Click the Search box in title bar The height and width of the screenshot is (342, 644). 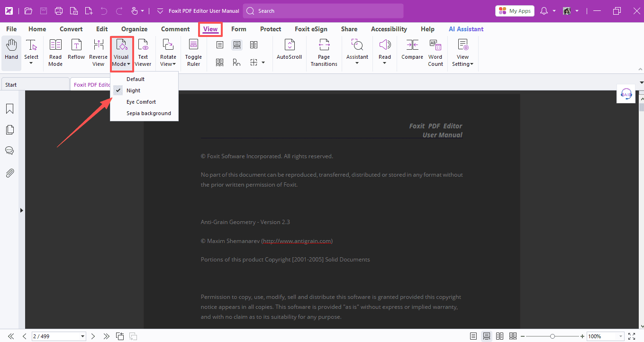pos(323,11)
